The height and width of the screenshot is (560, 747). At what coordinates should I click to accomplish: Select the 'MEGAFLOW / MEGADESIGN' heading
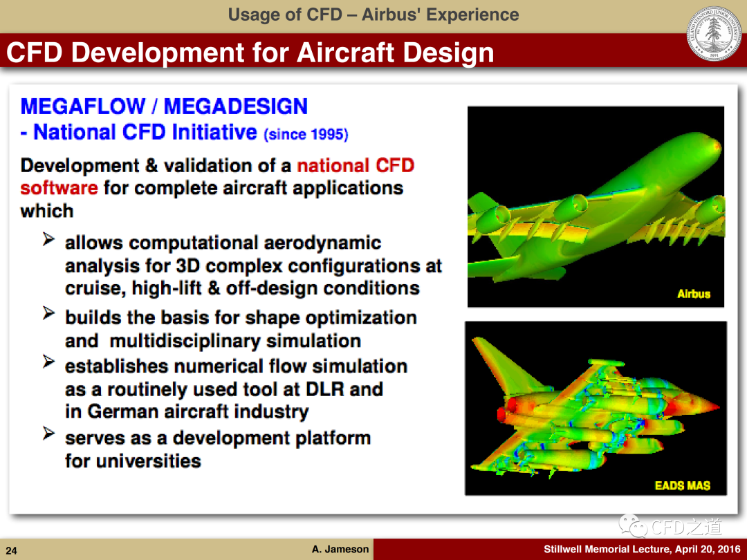point(164,106)
